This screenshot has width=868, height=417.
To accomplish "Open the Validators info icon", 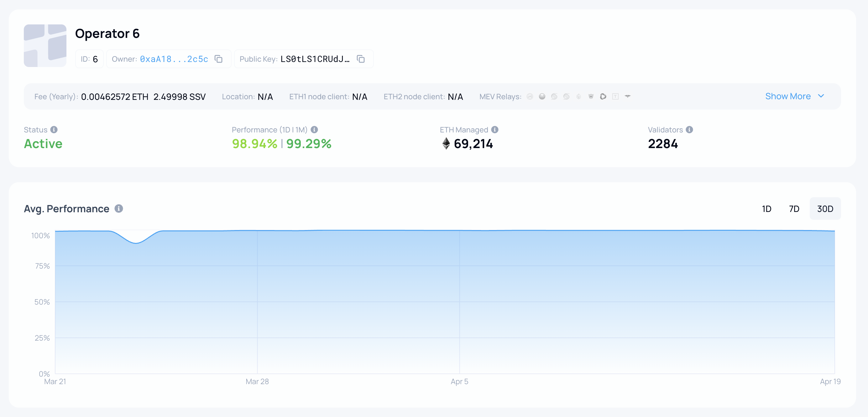I will (689, 130).
